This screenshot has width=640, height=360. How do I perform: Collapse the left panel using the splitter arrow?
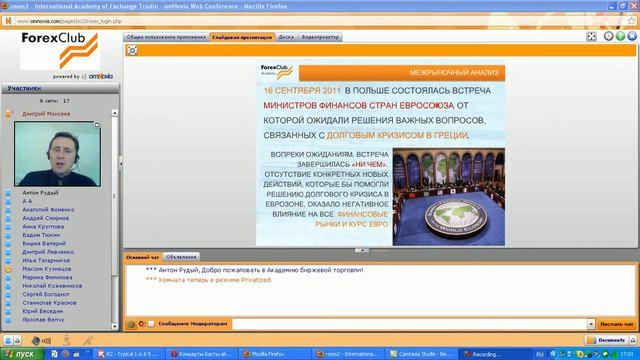121,163
